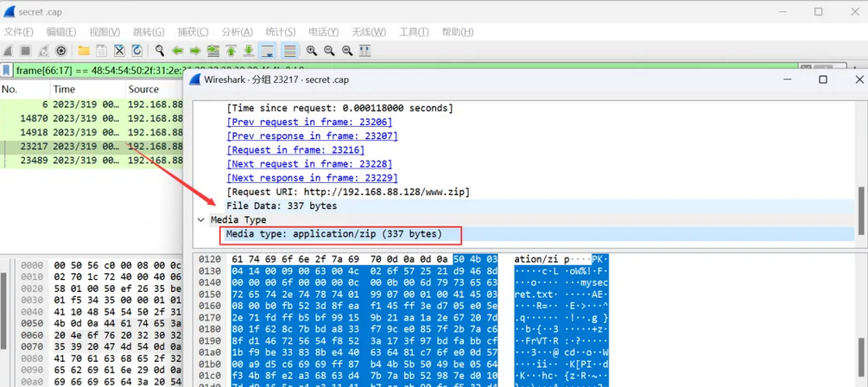Image resolution: width=868 pixels, height=387 pixels.
Task: Open the 无线(W) menu
Action: pos(370,32)
